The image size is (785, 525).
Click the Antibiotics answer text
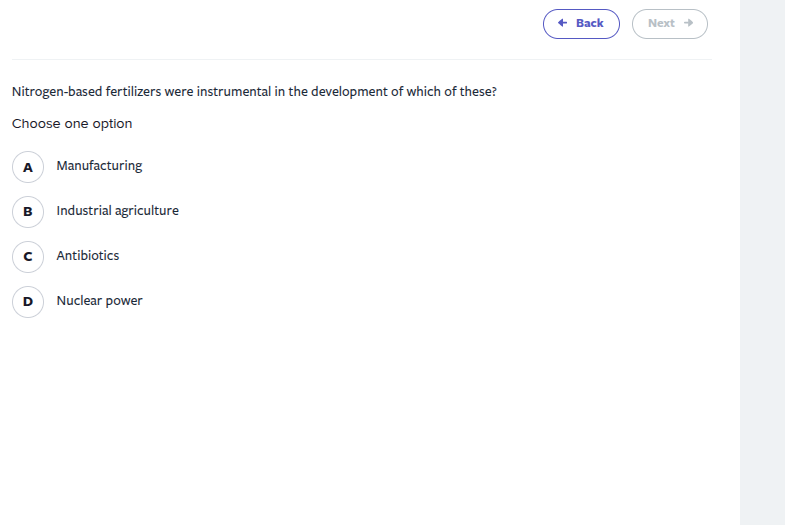pyautogui.click(x=88, y=256)
